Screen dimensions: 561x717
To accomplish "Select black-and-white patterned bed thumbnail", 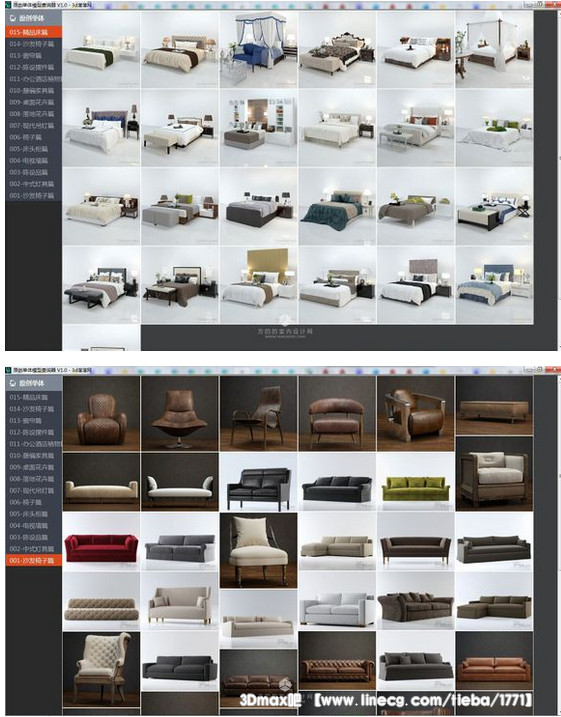I will tap(337, 50).
